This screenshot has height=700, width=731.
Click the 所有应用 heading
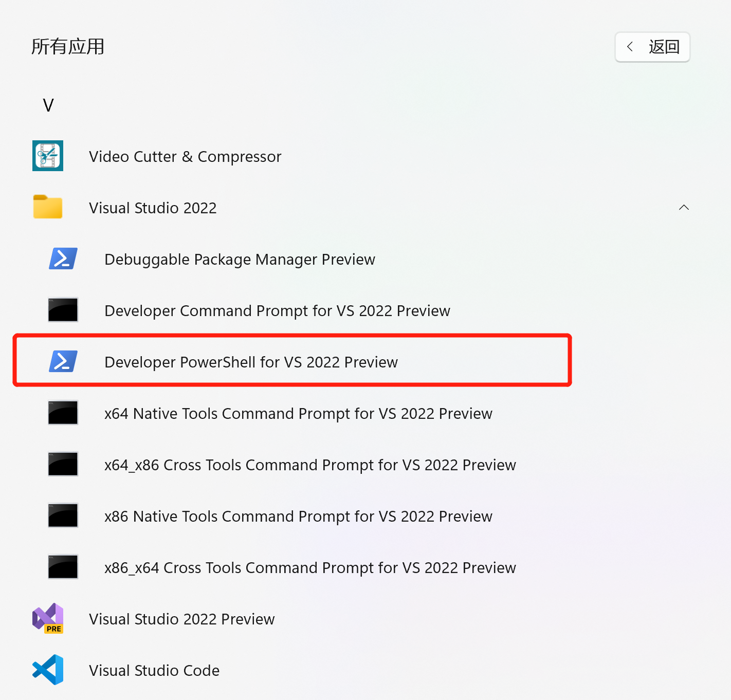tap(68, 47)
